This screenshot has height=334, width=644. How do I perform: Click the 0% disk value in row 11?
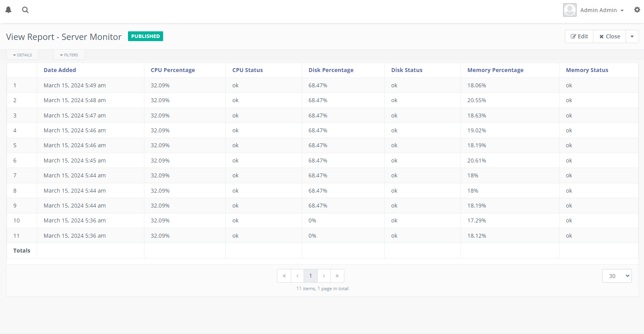[x=312, y=236]
